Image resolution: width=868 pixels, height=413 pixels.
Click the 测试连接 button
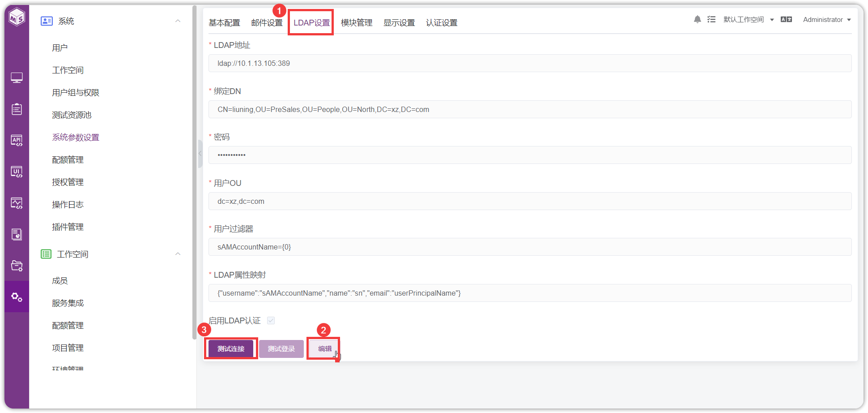[231, 349]
